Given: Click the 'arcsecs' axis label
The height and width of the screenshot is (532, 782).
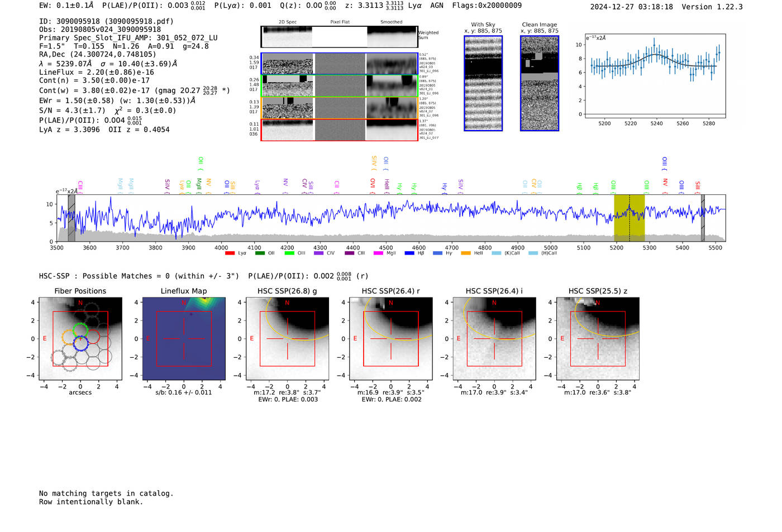Looking at the screenshot, I should pyautogui.click(x=80, y=392).
